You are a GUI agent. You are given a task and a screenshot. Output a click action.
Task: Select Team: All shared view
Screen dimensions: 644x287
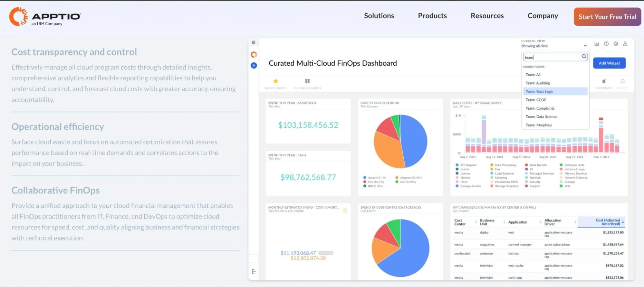coord(555,74)
